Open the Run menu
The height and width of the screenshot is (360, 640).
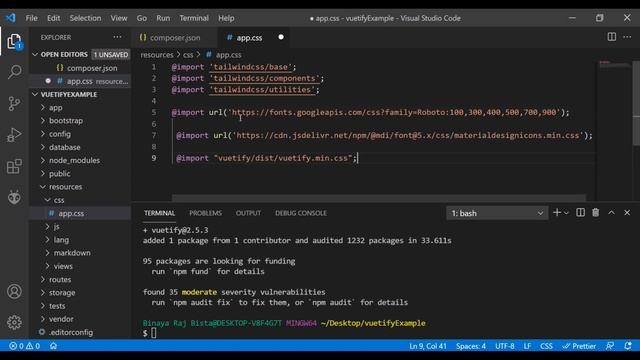click(163, 18)
